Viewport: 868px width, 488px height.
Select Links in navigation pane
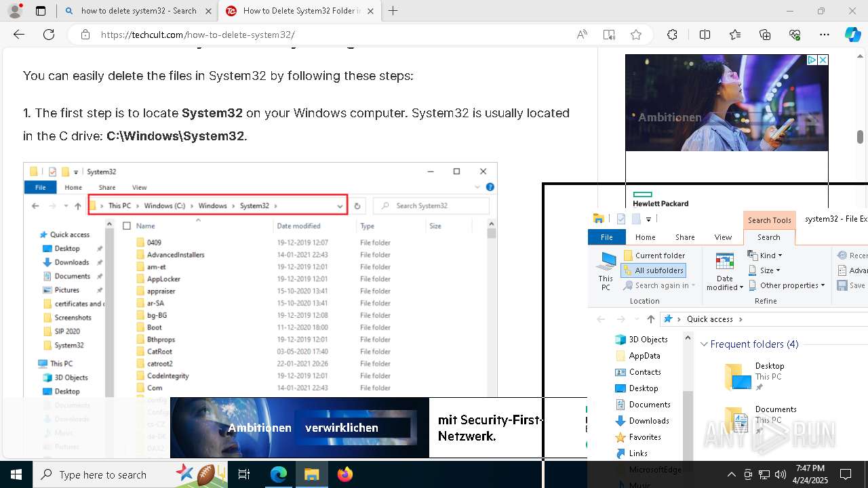(631, 453)
